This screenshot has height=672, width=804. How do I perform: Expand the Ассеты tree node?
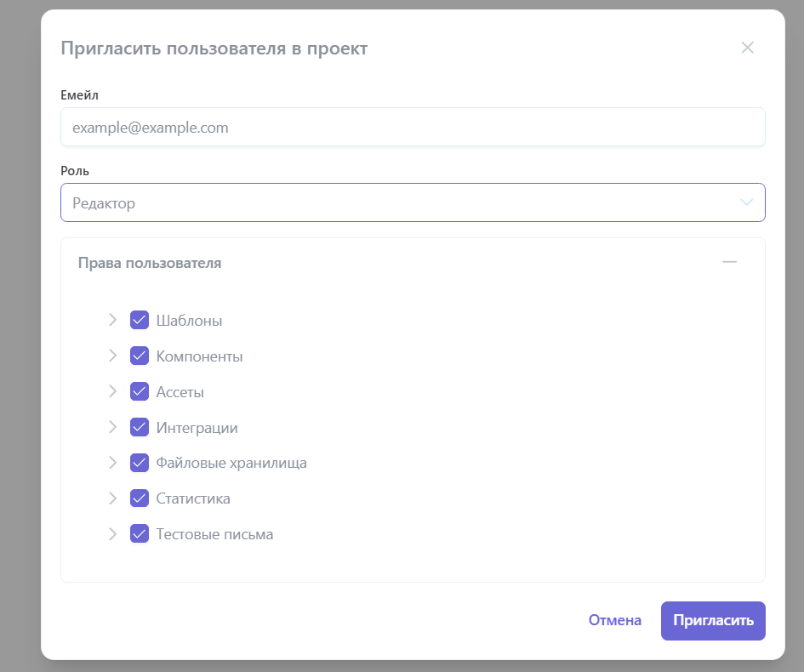[x=113, y=391]
